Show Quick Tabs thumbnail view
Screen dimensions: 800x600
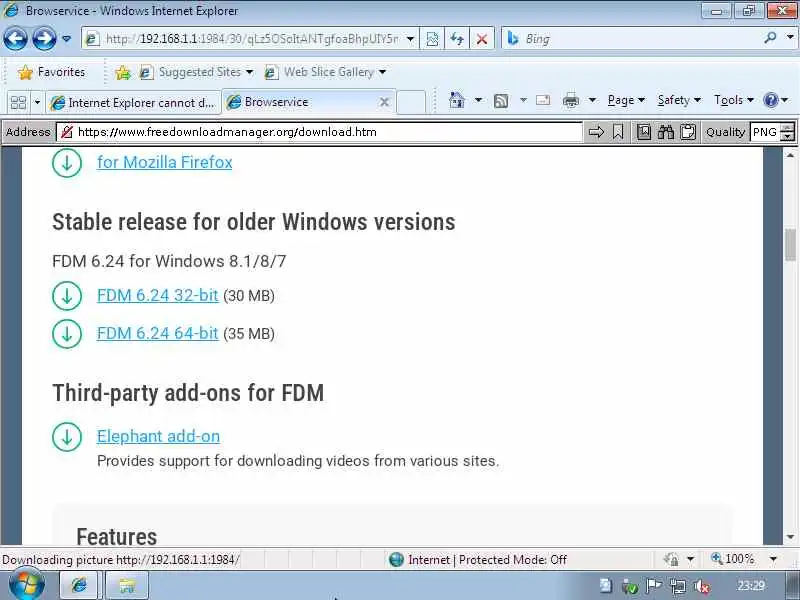(18, 103)
